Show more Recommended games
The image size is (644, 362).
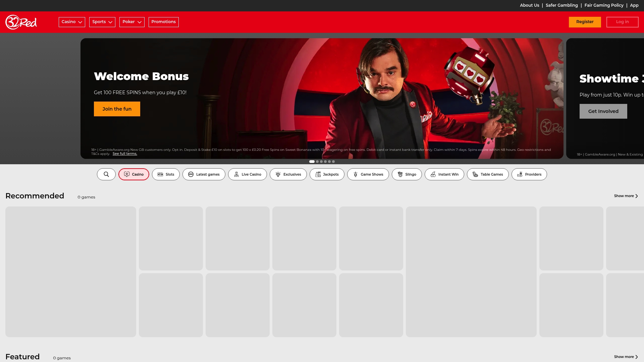pos(626,196)
